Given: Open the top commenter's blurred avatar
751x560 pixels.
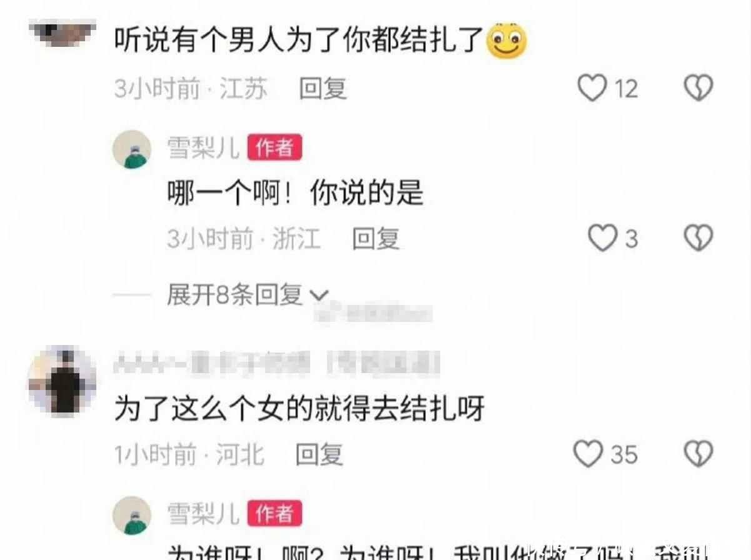Looking at the screenshot, I should coord(63,32).
